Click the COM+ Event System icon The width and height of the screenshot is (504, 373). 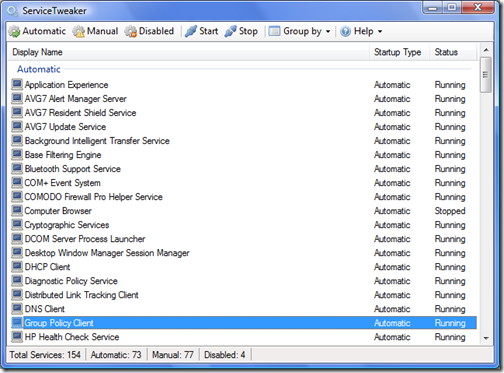point(17,182)
